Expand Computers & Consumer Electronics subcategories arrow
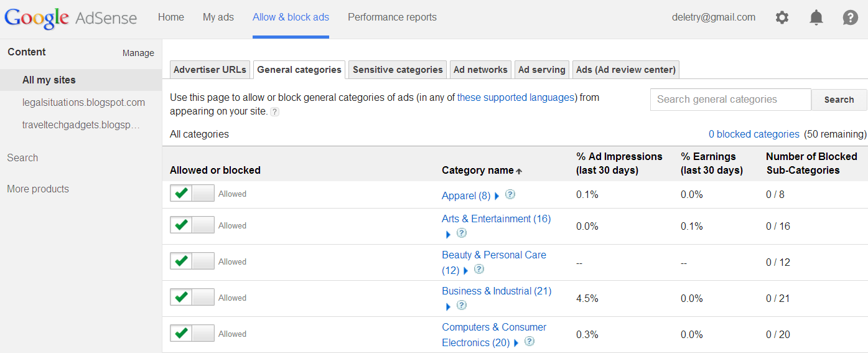Screen dimensions: 868x353 pyautogui.click(x=516, y=343)
